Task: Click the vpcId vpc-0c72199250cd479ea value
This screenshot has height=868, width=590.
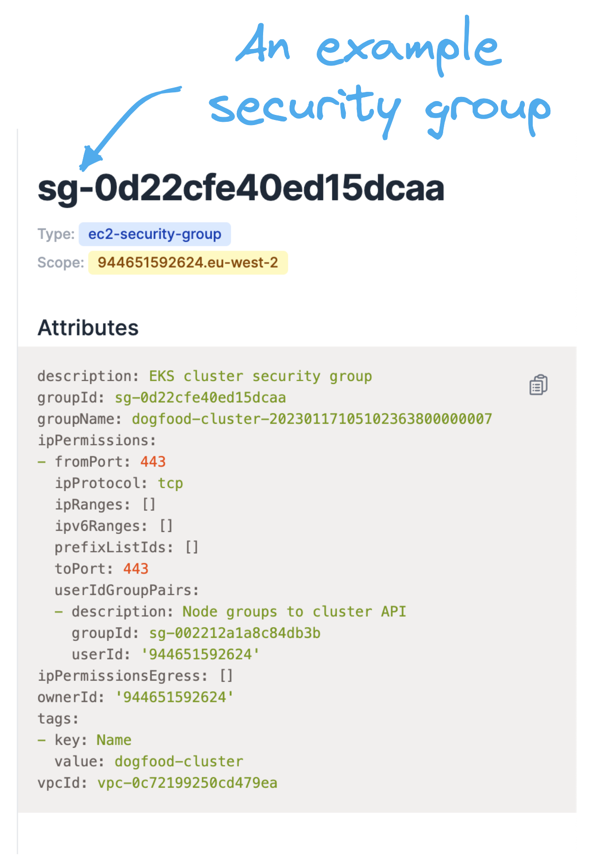Action: tap(187, 783)
